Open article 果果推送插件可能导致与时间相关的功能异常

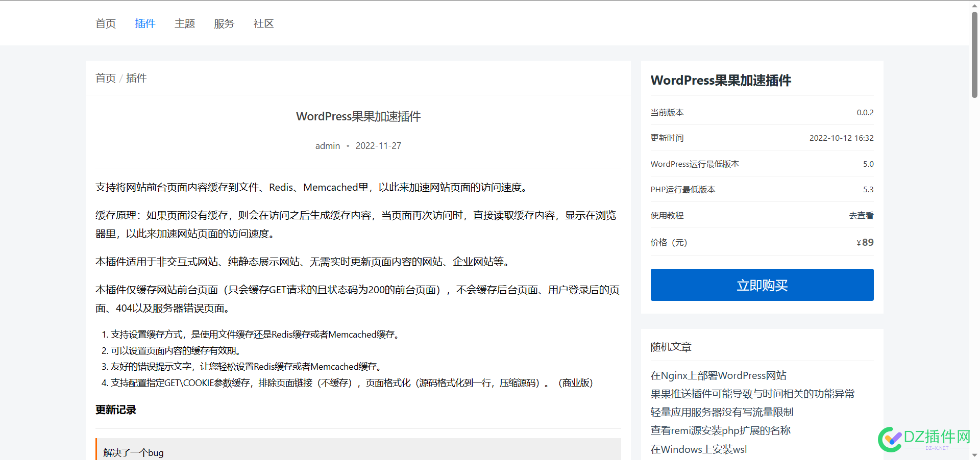click(x=752, y=394)
